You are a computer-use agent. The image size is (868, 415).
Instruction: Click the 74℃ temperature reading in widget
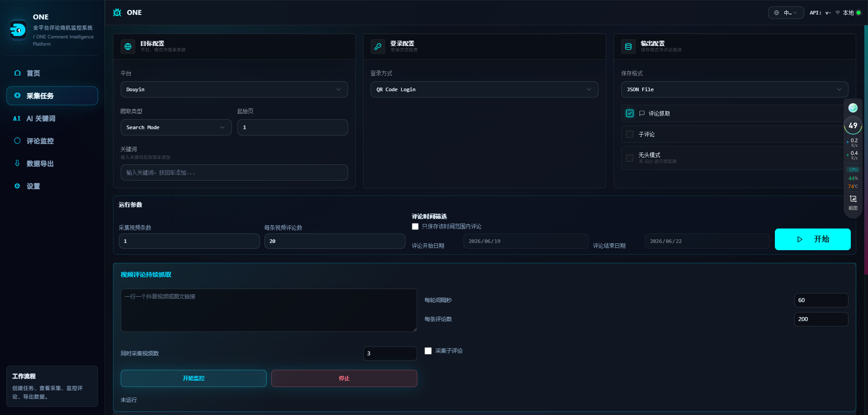853,187
